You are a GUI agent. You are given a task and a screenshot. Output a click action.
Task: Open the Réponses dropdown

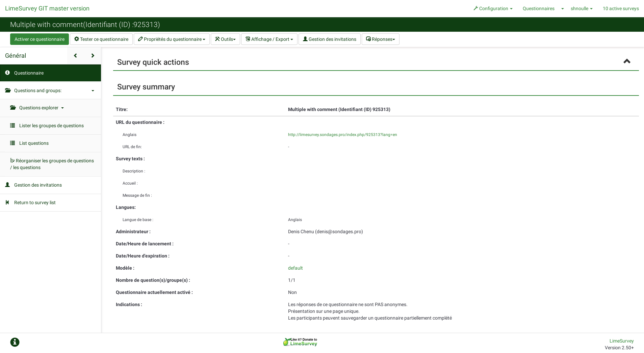tap(380, 39)
